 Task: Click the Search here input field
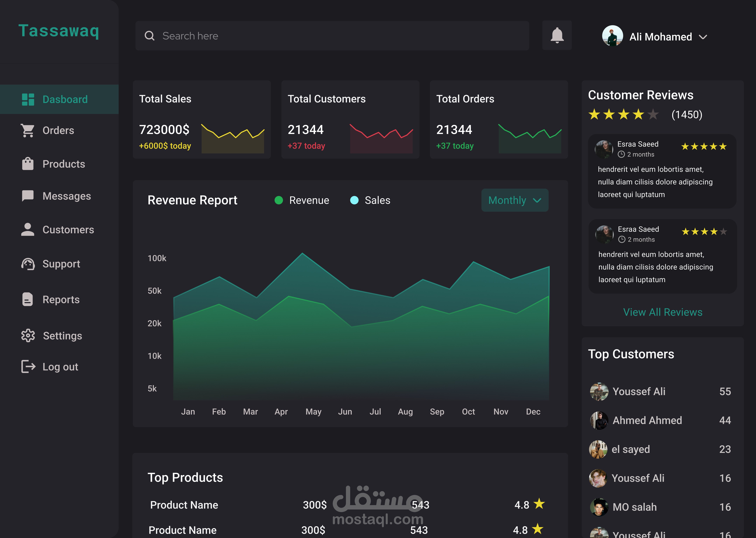click(x=332, y=36)
